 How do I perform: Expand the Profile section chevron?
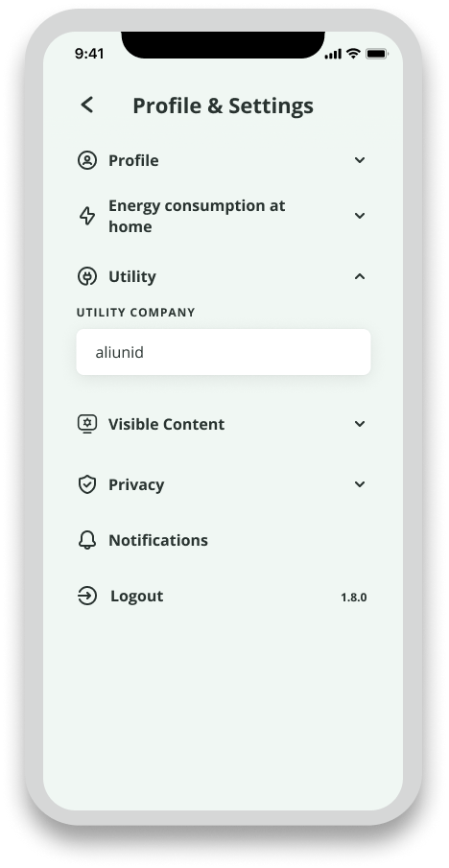tap(360, 160)
